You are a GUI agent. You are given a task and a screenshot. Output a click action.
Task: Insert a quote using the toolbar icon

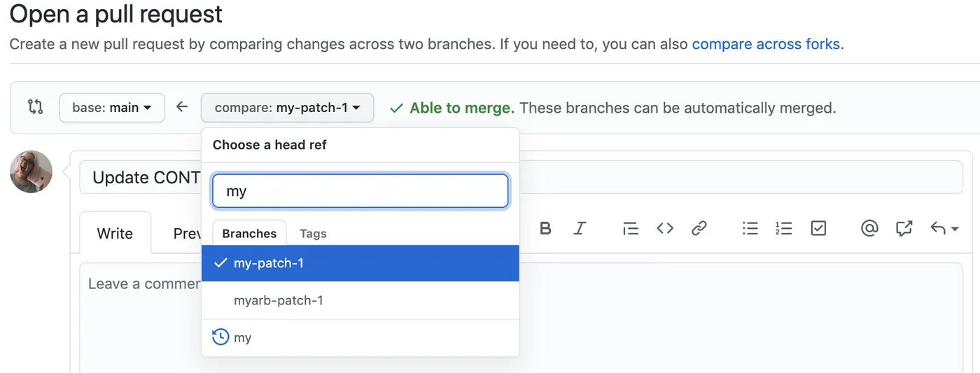click(630, 228)
